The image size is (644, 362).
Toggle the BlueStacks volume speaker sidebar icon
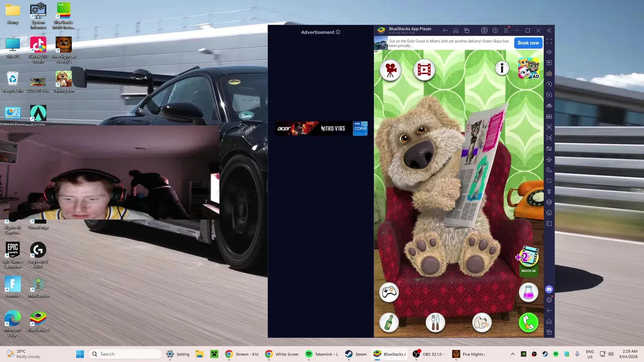549,52
